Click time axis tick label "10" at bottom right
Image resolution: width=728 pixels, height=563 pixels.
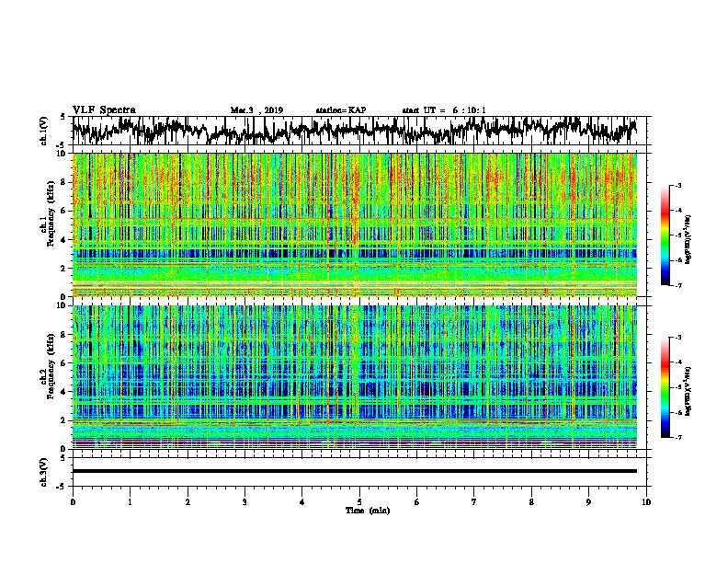646,502
